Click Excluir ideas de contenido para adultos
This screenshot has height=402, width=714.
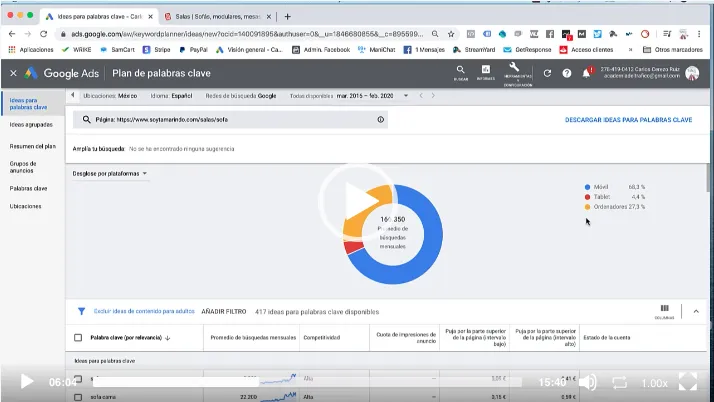[144, 311]
